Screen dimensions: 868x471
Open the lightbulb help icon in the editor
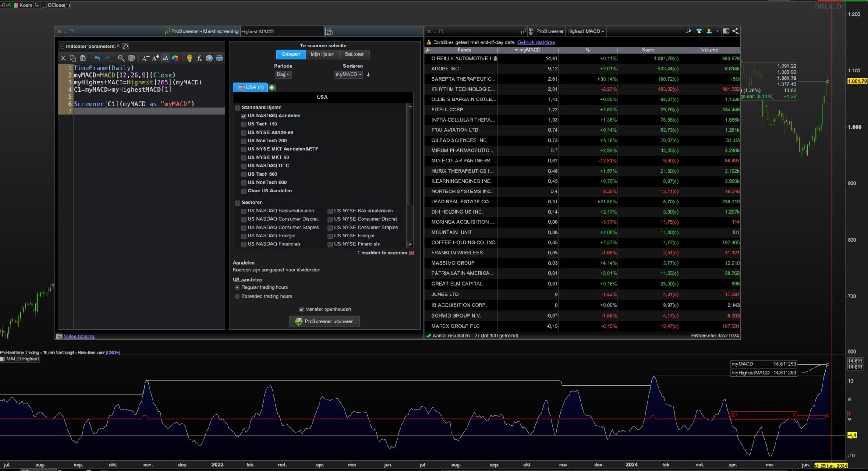(x=189, y=59)
